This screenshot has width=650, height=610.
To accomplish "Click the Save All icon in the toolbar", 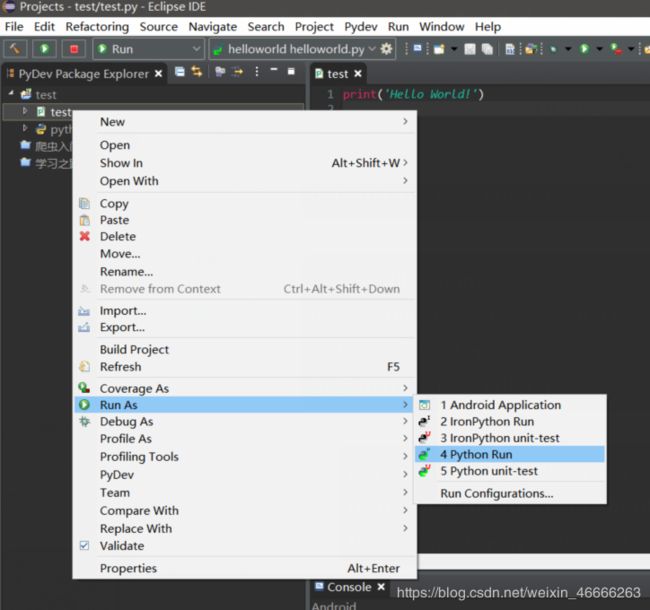I will (x=487, y=49).
